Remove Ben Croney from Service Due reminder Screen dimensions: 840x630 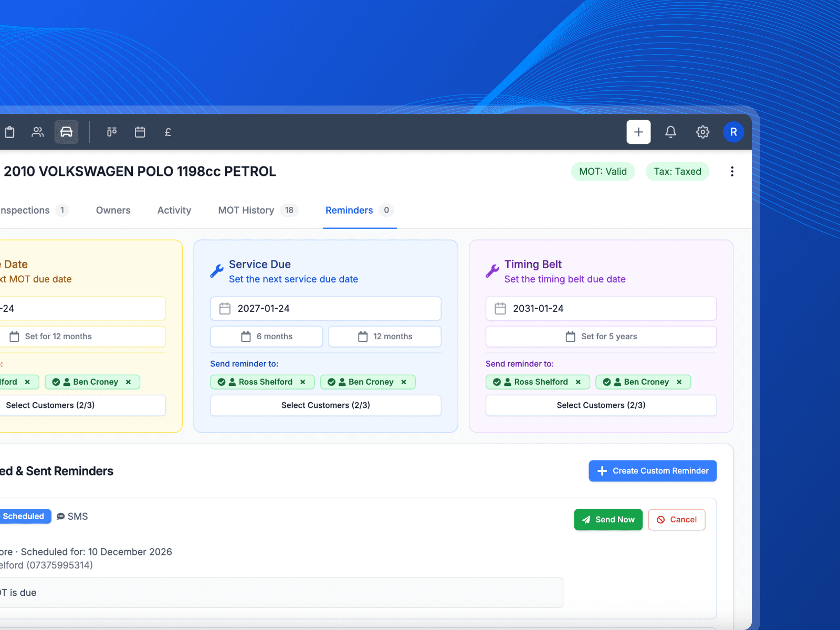pos(404,382)
